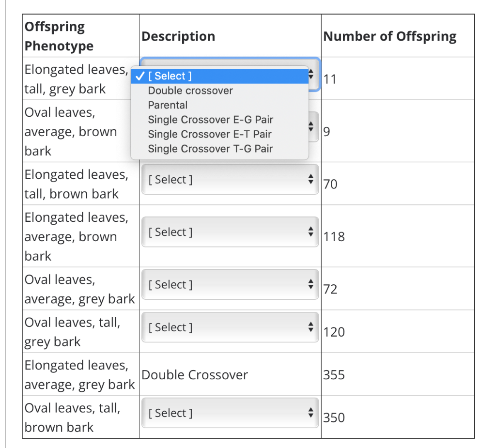This screenshot has width=496, height=448.
Task: Select Parental in the dropdown list
Action: [219, 106]
